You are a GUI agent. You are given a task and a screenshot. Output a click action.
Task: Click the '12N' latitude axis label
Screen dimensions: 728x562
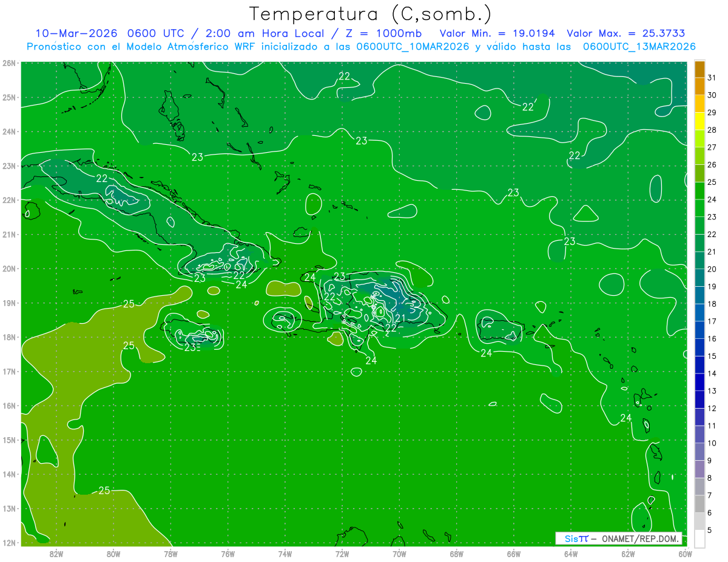9,543
